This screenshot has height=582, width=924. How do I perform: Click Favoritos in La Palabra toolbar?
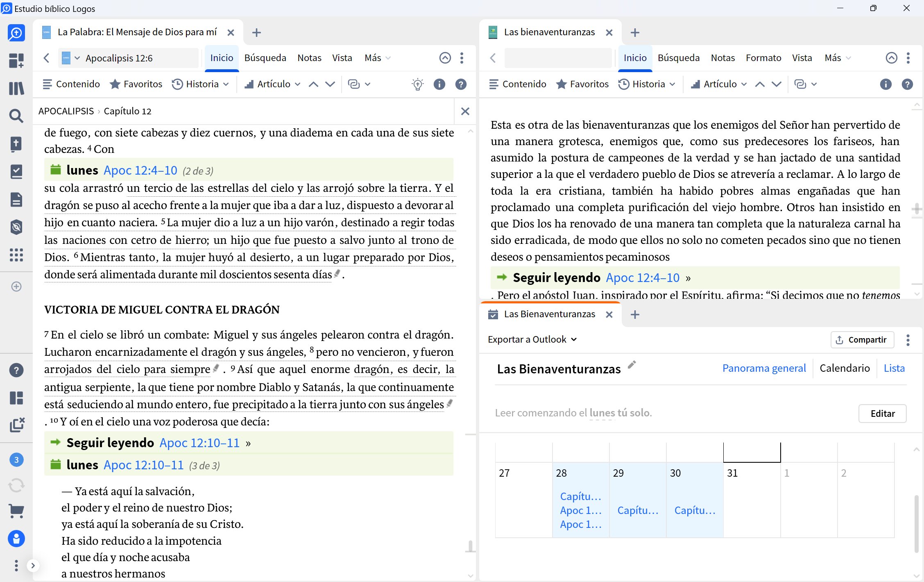coord(136,84)
